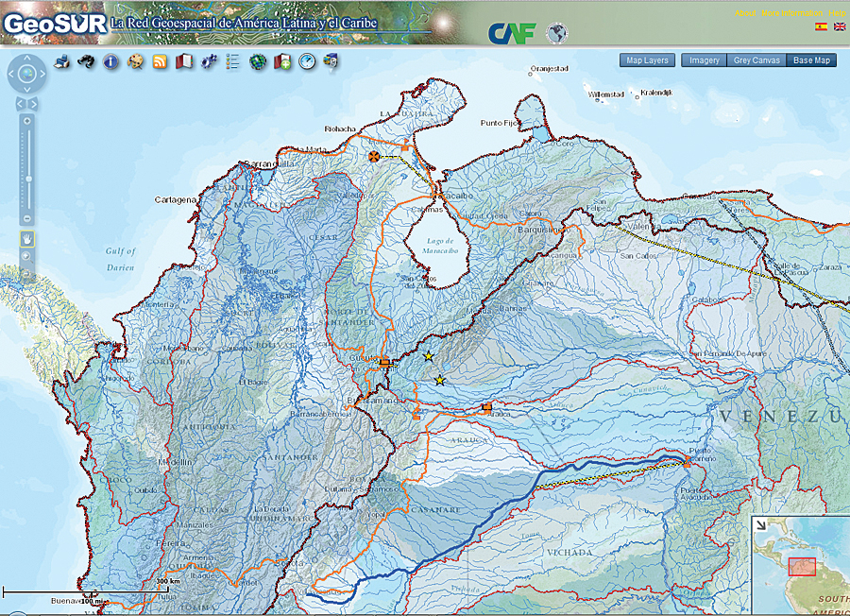Click the zoom in plus button

(27, 122)
